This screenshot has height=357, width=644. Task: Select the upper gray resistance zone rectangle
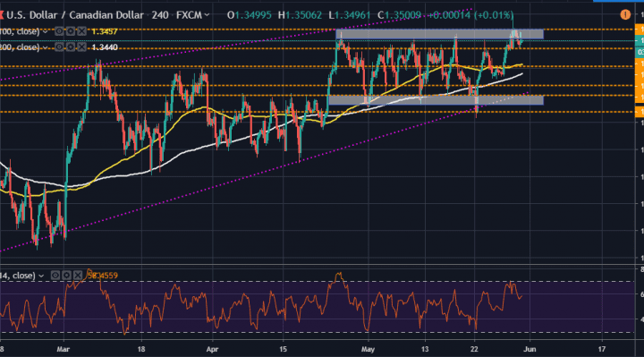(x=439, y=34)
